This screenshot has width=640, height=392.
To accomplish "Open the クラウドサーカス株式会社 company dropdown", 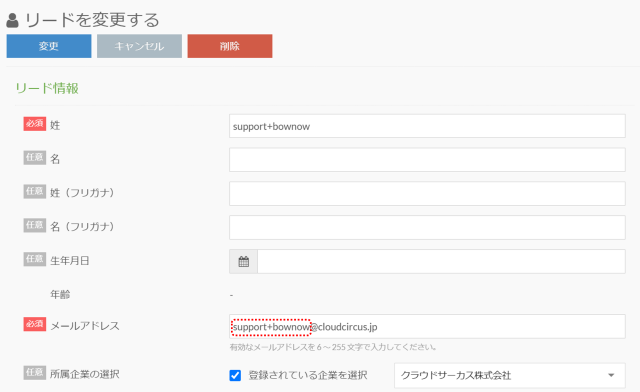I will 509,375.
